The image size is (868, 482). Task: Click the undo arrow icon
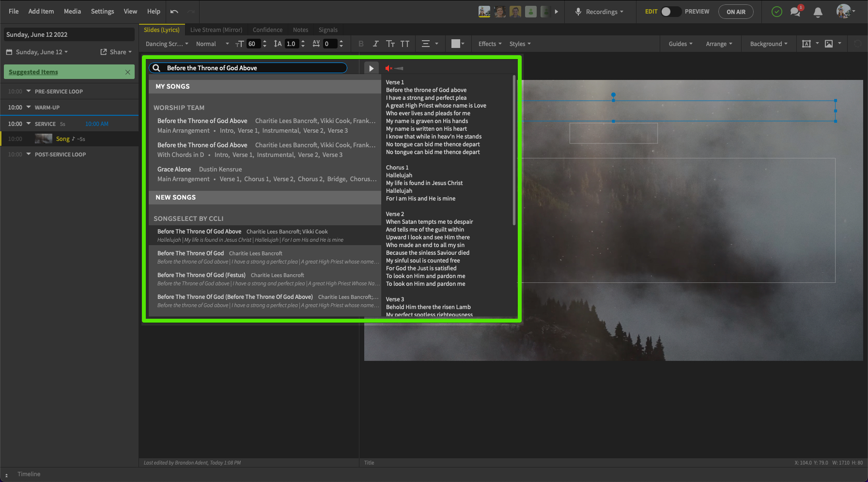[174, 12]
